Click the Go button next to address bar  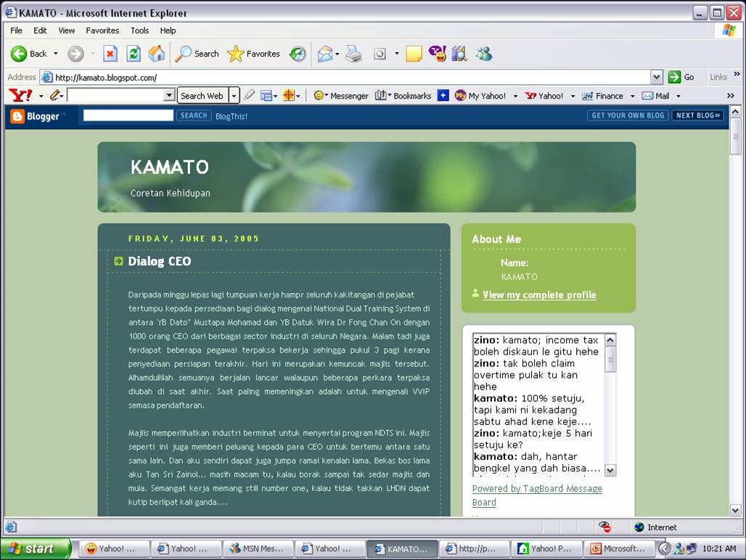click(x=681, y=77)
